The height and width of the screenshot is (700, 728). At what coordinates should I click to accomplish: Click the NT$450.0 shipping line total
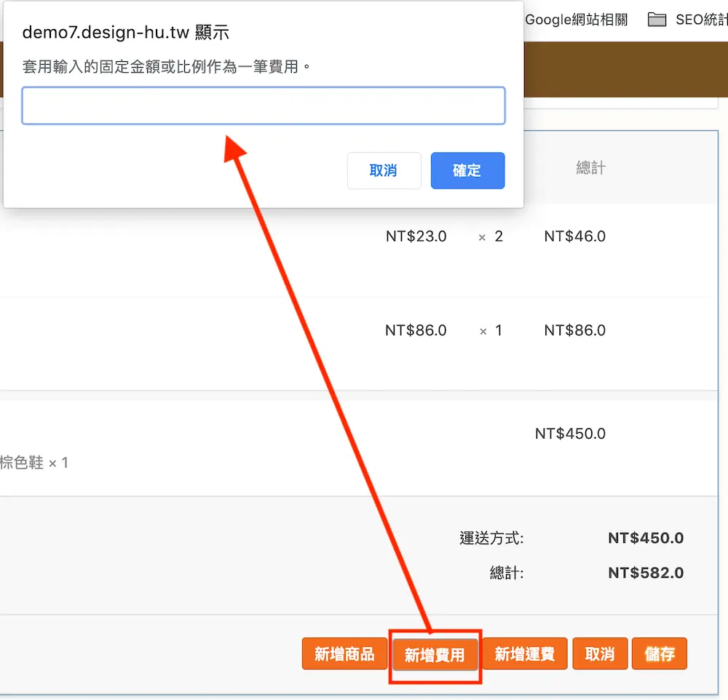(570, 434)
